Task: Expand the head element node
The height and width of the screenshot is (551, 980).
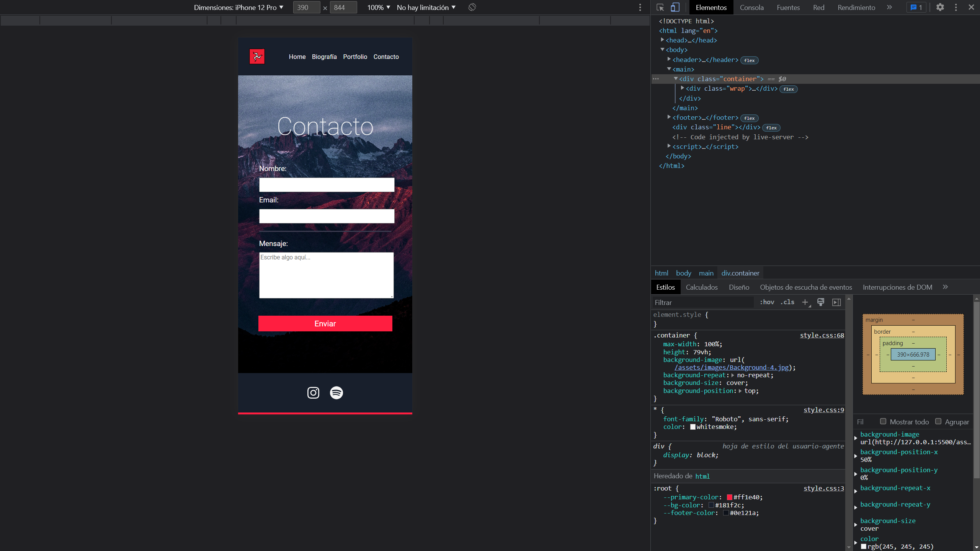Action: tap(662, 40)
